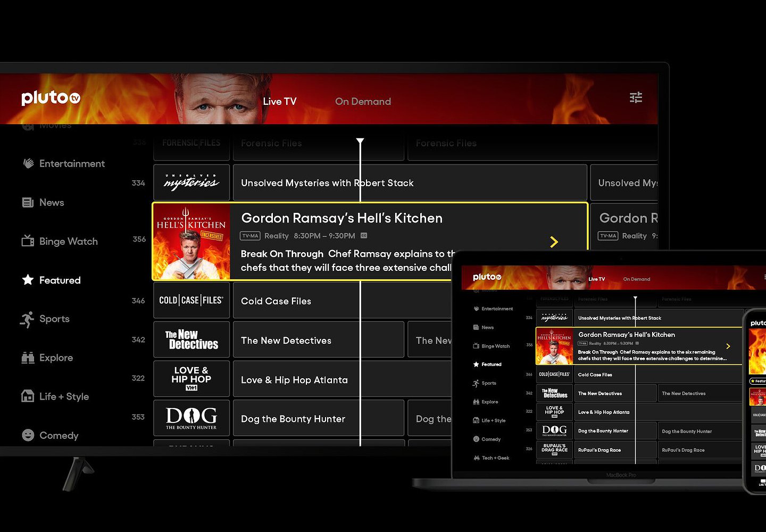The height and width of the screenshot is (532, 766).
Task: Switch to the On Demand tab
Action: tap(363, 102)
